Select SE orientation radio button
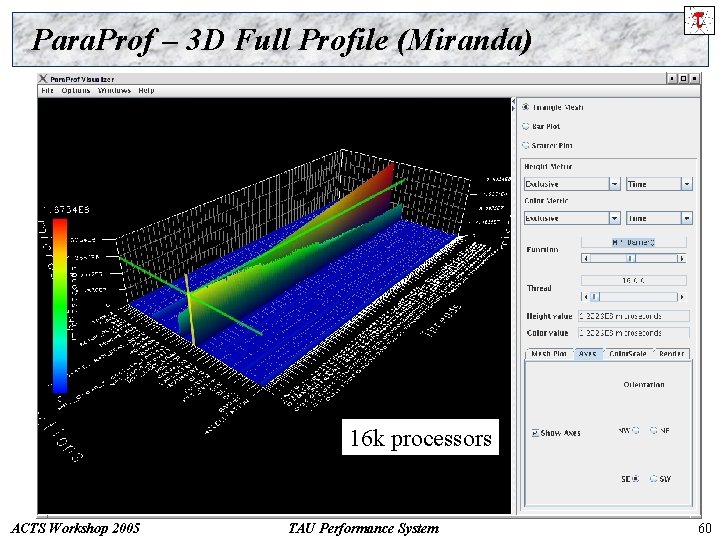Image resolution: width=720 pixels, height=540 pixels. point(636,478)
